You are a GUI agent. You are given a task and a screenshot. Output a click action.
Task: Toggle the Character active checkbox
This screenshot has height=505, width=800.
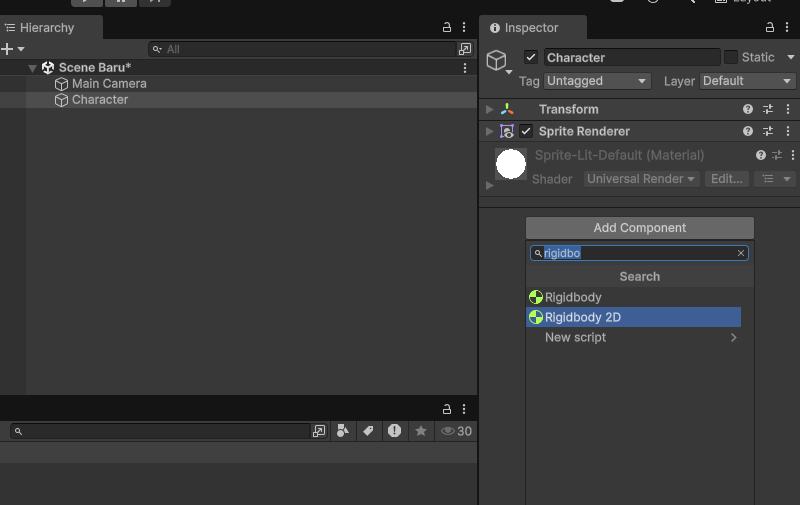(x=531, y=57)
